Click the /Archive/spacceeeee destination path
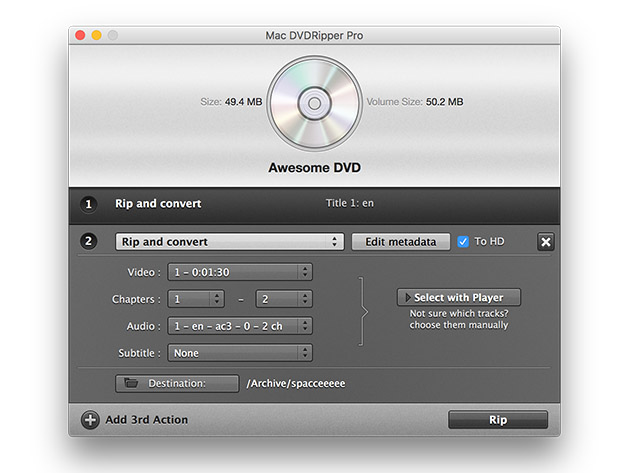The height and width of the screenshot is (473, 630). click(x=296, y=383)
